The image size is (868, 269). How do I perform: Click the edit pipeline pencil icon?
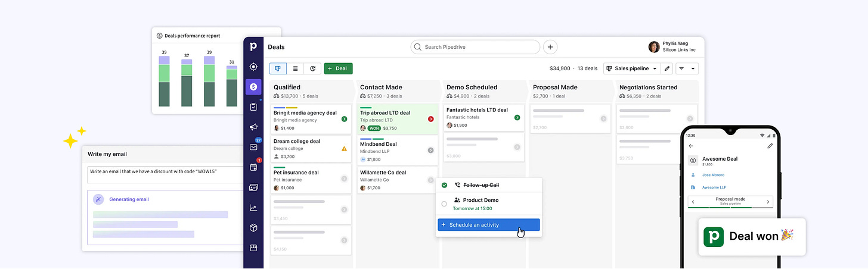pyautogui.click(x=667, y=68)
